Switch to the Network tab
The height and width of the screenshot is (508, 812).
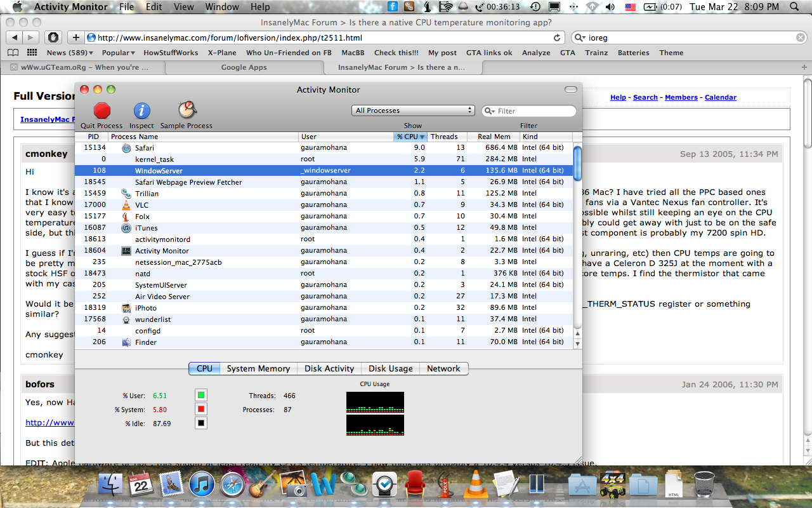(443, 368)
